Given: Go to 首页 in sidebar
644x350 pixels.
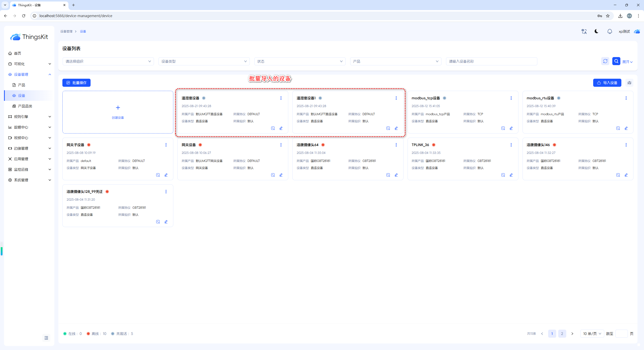Looking at the screenshot, I should [x=18, y=53].
